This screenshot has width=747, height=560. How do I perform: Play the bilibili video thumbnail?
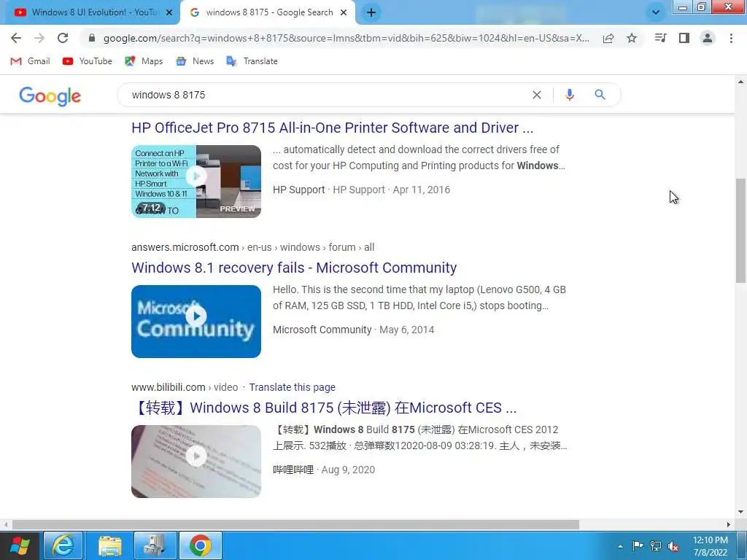[x=196, y=462]
